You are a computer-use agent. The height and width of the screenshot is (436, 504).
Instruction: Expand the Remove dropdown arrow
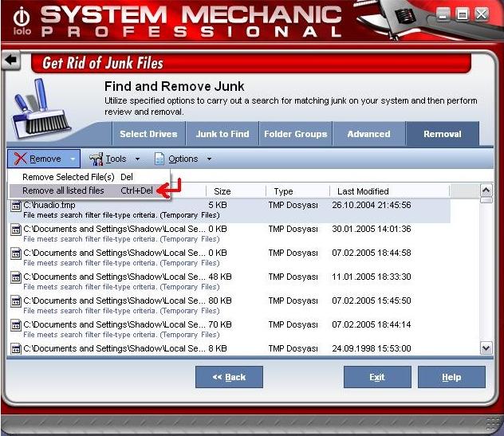click(x=73, y=159)
